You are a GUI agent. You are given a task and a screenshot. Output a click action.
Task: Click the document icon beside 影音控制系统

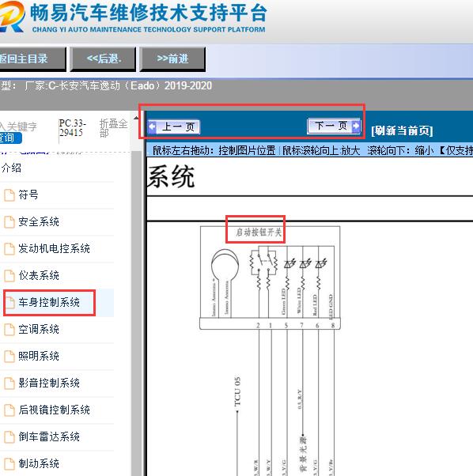(9, 383)
